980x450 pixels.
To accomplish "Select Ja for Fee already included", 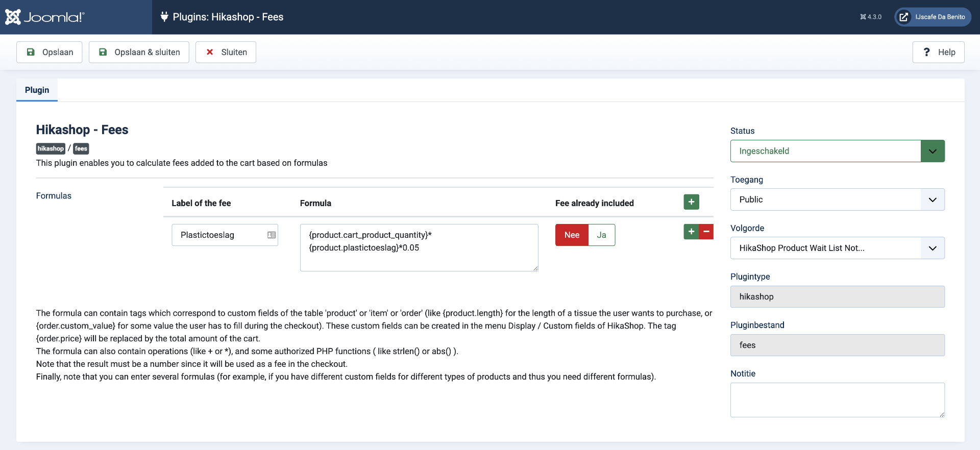I will [x=601, y=235].
